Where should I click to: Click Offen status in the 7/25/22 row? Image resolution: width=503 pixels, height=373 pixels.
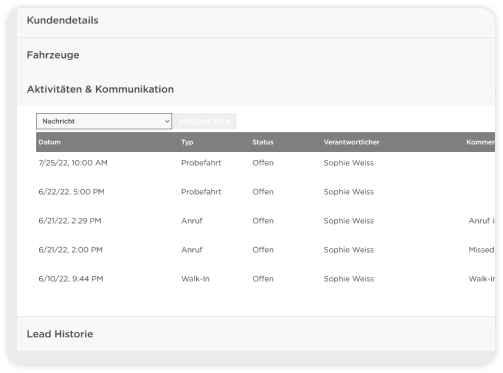(263, 163)
